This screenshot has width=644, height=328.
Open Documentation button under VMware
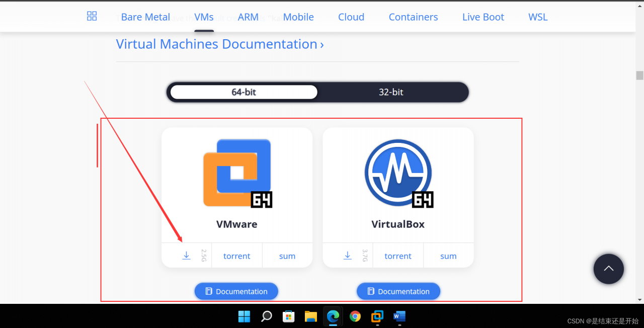tap(236, 291)
